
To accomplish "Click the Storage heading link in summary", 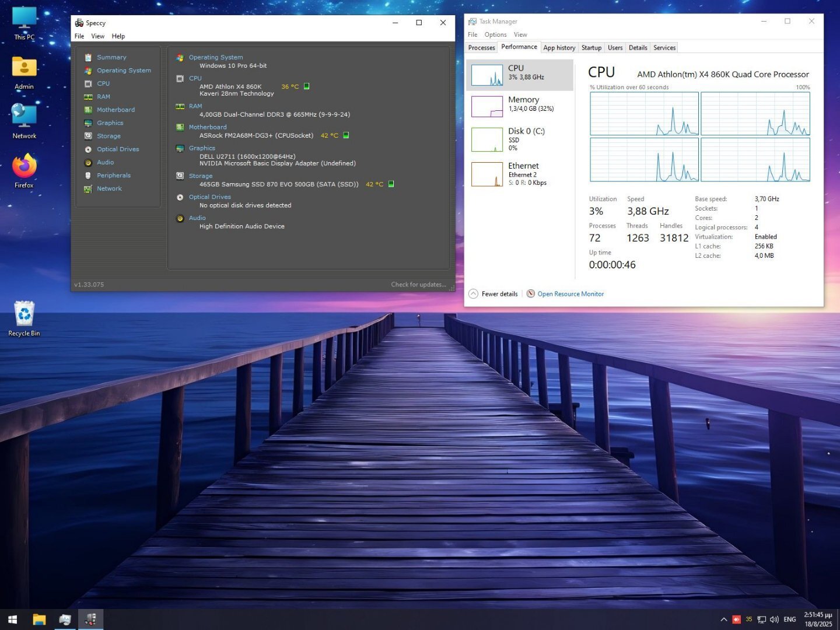I will pyautogui.click(x=201, y=176).
